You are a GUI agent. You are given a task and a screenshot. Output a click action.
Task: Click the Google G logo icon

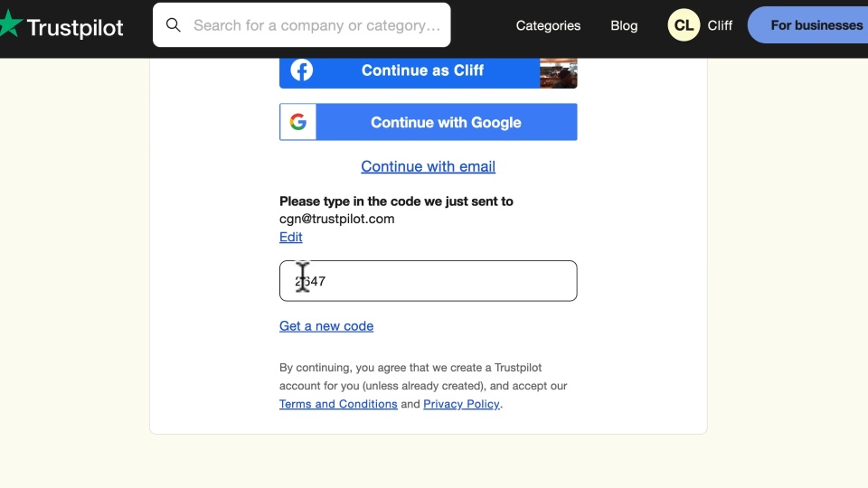pyautogui.click(x=298, y=122)
